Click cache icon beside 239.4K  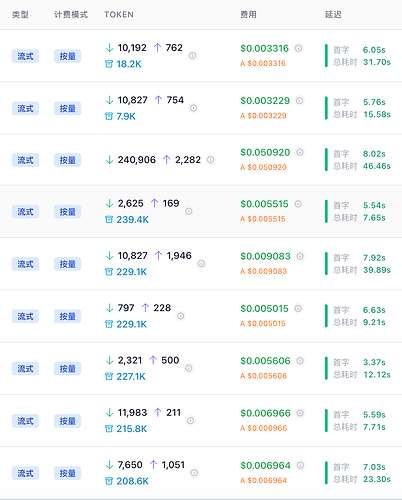point(109,220)
